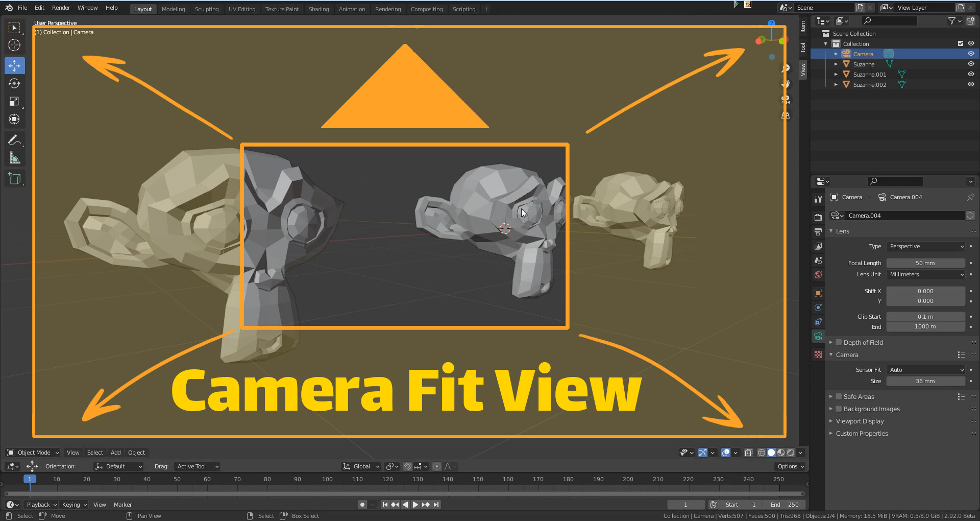Viewport: 980px width, 521px height.
Task: Open the Material Properties tab
Action: coord(818,354)
